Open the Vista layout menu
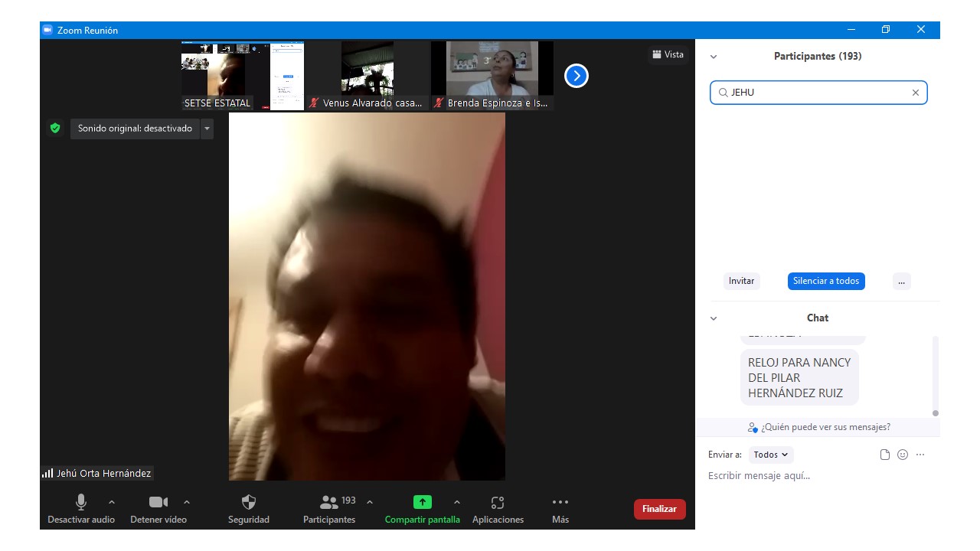This screenshot has width=980, height=551. [x=668, y=54]
